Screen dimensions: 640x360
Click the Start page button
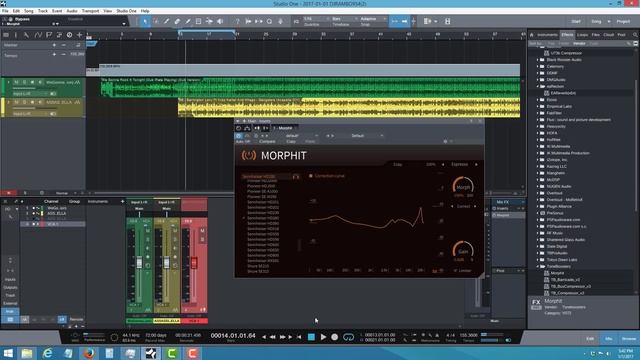coord(576,21)
